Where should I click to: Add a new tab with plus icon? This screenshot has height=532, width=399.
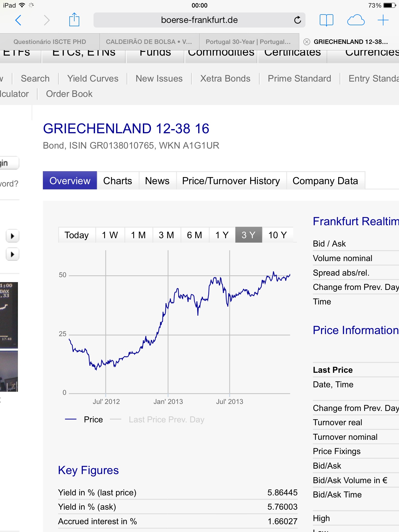[383, 20]
